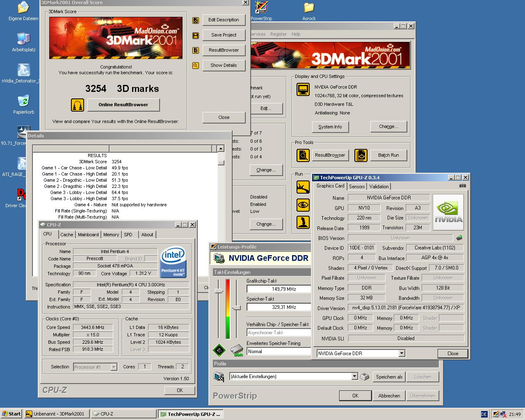Image resolution: width=525 pixels, height=420 pixels.
Task: Click Abbrechen in PowerStrip dialog
Action: (x=389, y=396)
